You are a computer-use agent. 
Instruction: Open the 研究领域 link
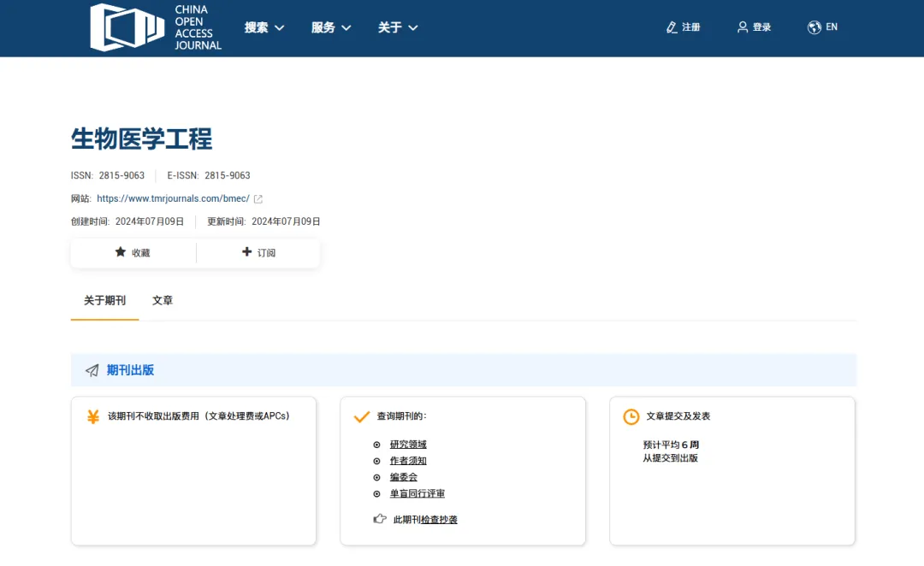[x=408, y=445]
